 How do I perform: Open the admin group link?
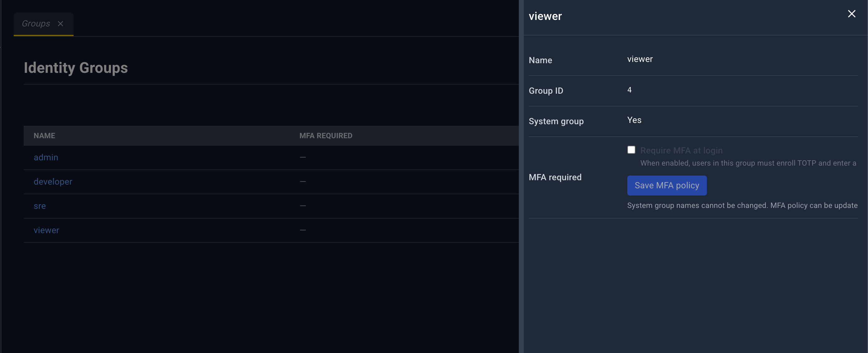pos(46,157)
